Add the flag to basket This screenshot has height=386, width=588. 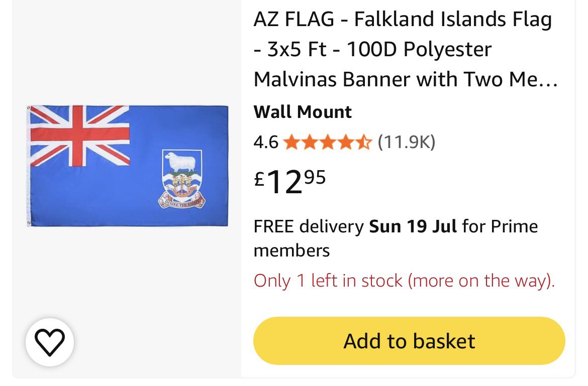(409, 341)
